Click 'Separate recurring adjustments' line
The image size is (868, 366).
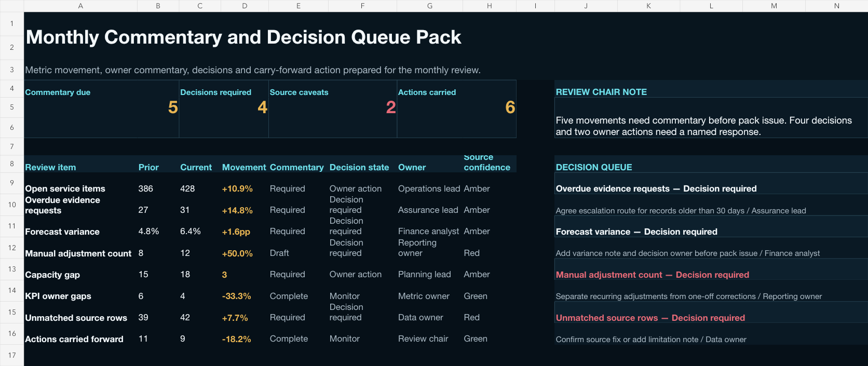(x=689, y=296)
